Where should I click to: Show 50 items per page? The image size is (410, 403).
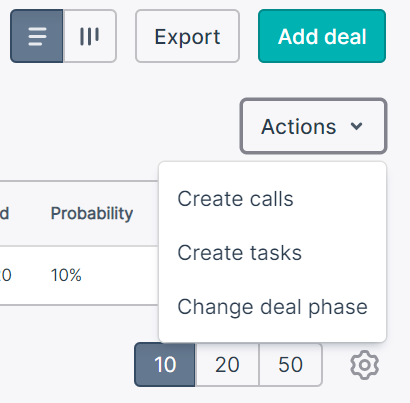[291, 365]
